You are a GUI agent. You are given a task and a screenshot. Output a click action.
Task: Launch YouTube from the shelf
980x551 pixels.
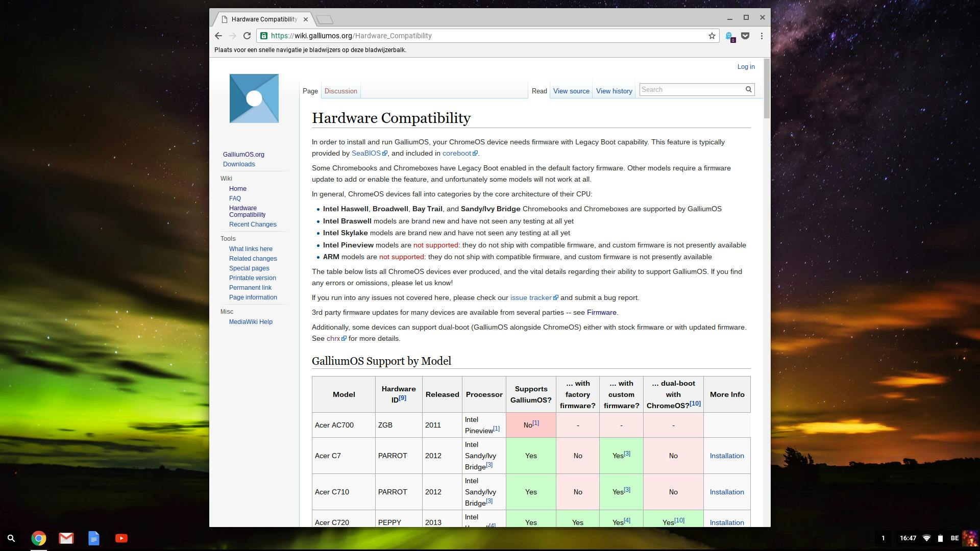point(121,538)
